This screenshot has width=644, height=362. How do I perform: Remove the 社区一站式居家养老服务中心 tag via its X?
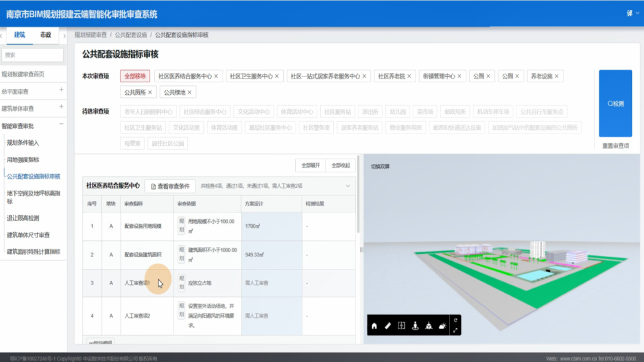pos(364,76)
